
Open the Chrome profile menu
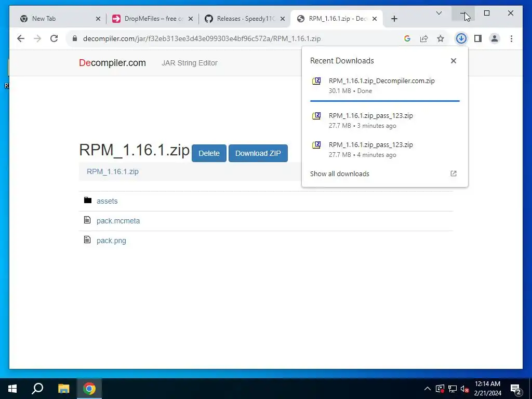pos(495,38)
